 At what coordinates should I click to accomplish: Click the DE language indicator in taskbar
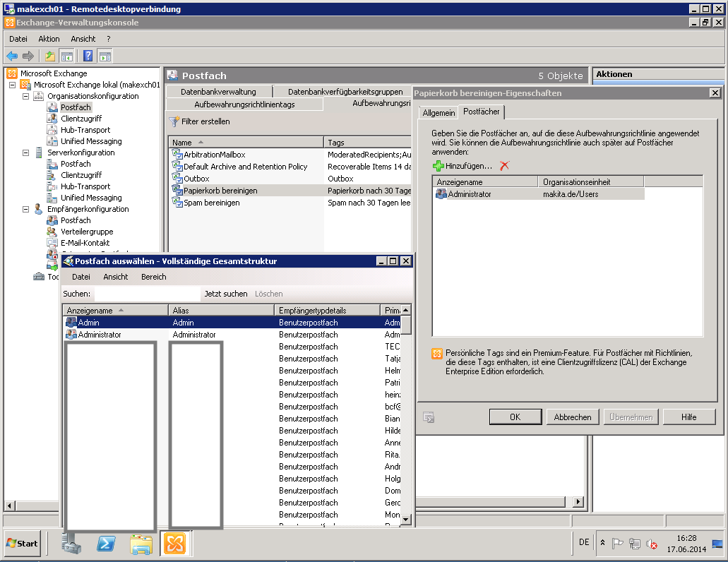pyautogui.click(x=584, y=542)
